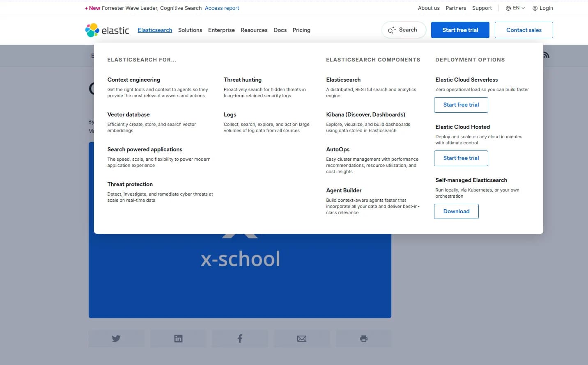Open the Solutions menu
The width and height of the screenshot is (588, 365).
[x=190, y=30]
